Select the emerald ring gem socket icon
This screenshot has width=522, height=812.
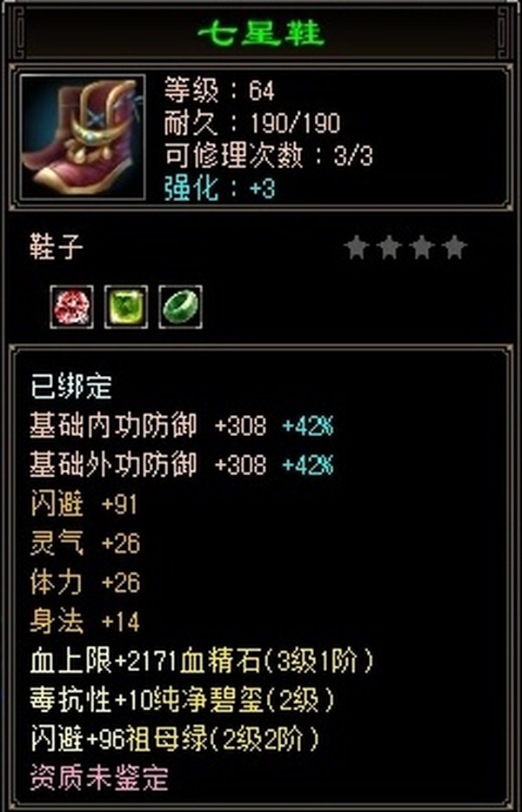coord(180,306)
